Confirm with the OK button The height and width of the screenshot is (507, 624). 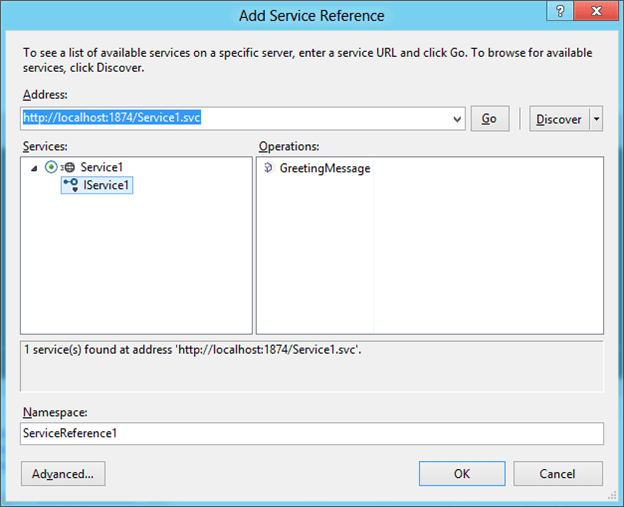tap(461, 473)
